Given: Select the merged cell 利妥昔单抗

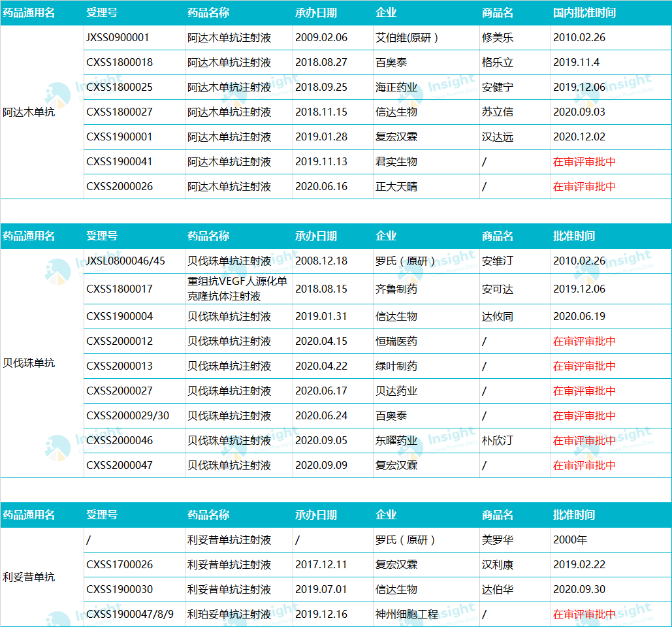Looking at the screenshot, I should coord(29,578).
